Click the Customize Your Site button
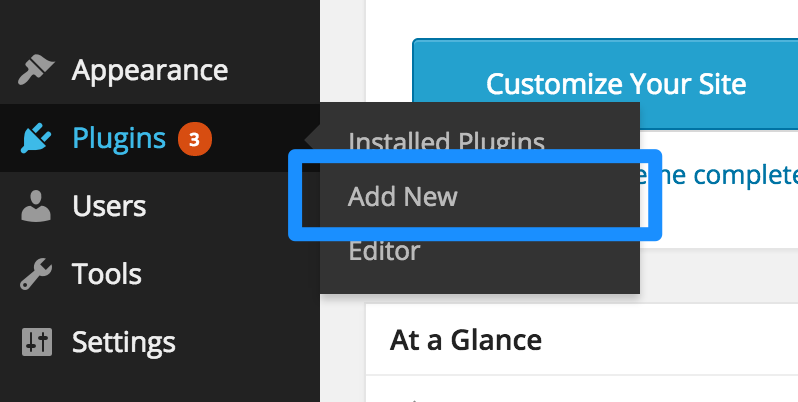The width and height of the screenshot is (798, 402). coord(605,84)
